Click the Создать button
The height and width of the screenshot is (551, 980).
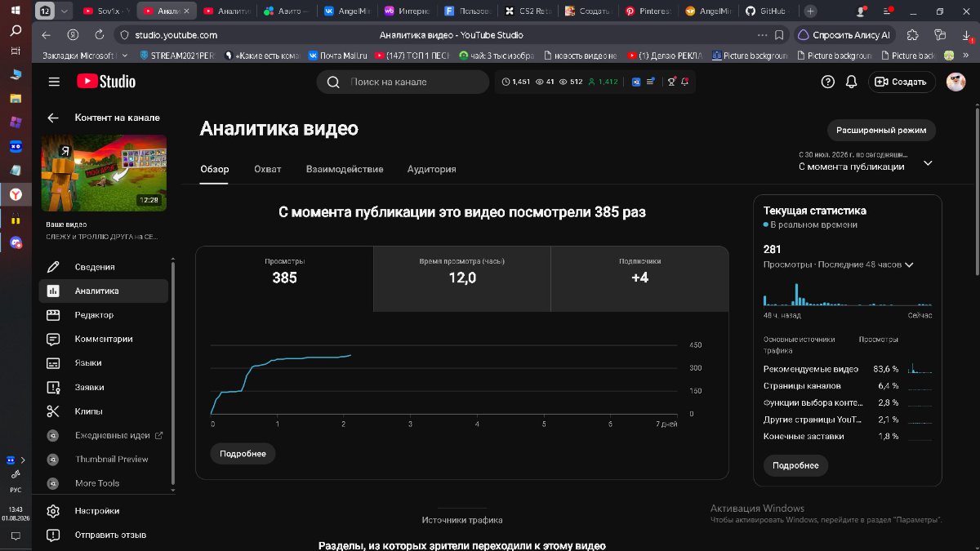pos(902,82)
